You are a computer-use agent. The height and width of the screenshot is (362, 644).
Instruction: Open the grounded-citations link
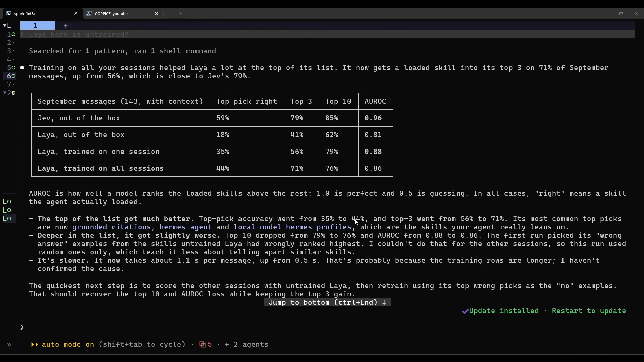[x=111, y=227]
